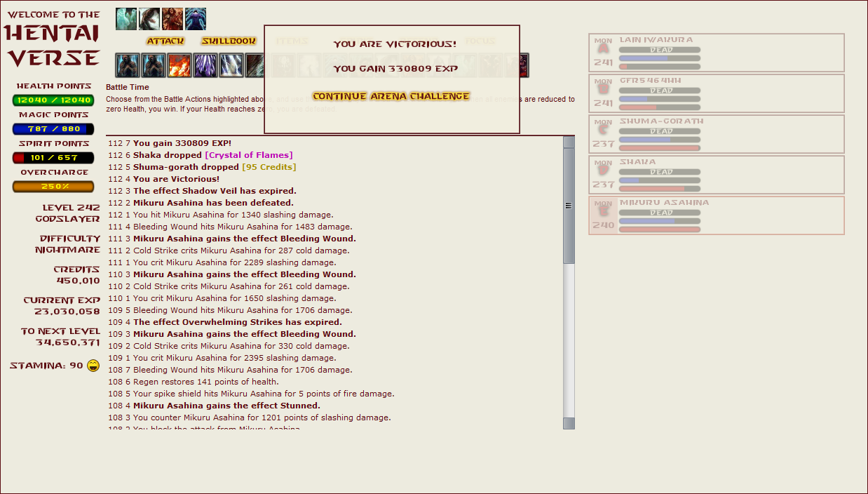Click Continue Arena Challenge button
868x494 pixels.
pyautogui.click(x=391, y=96)
